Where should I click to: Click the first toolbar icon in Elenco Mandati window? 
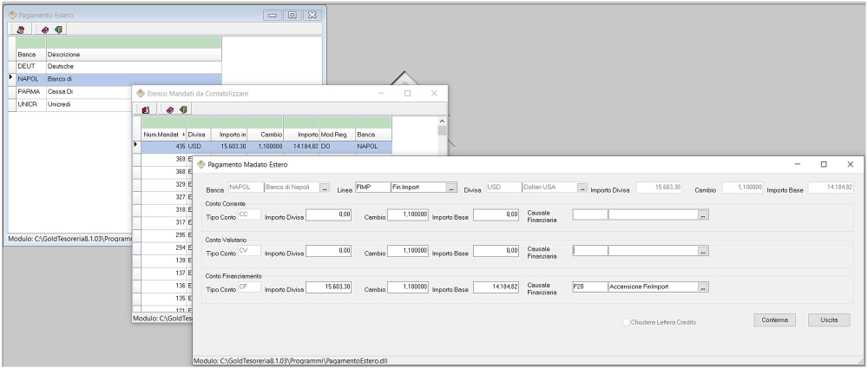tap(146, 109)
